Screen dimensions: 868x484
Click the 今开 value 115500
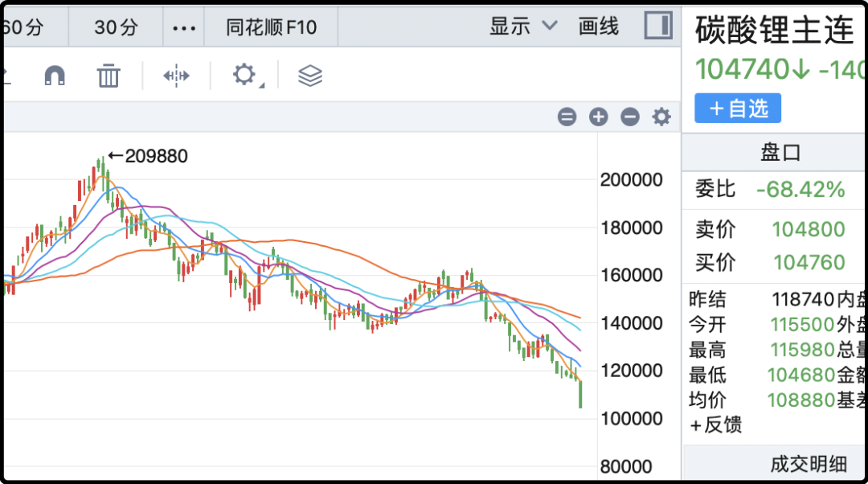tap(802, 325)
